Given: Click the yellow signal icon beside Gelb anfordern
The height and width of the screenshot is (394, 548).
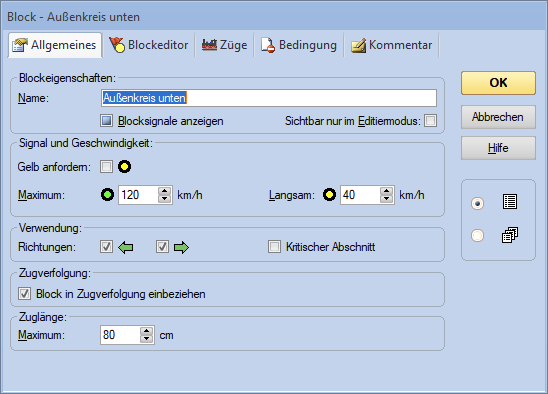Looking at the screenshot, I should [124, 166].
